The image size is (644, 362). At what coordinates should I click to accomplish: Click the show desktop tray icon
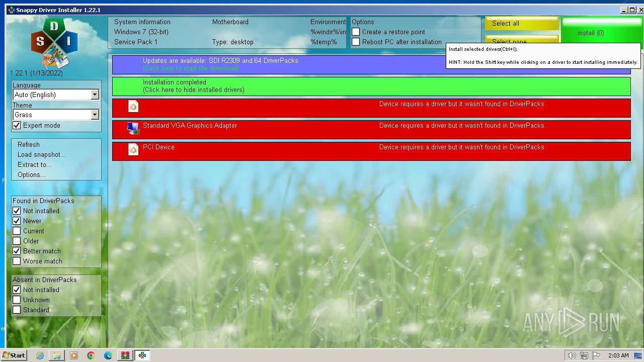pyautogui.click(x=638, y=355)
